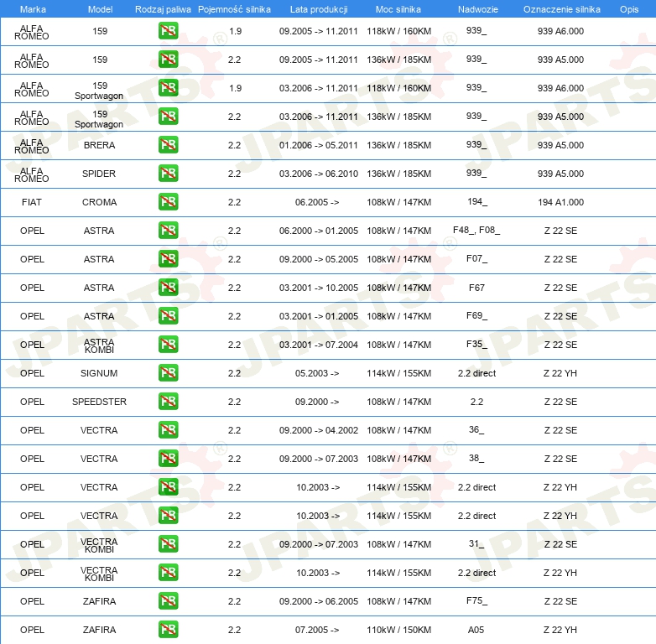Click fuel icon in Opel Zafira F75_ row

pos(168,601)
